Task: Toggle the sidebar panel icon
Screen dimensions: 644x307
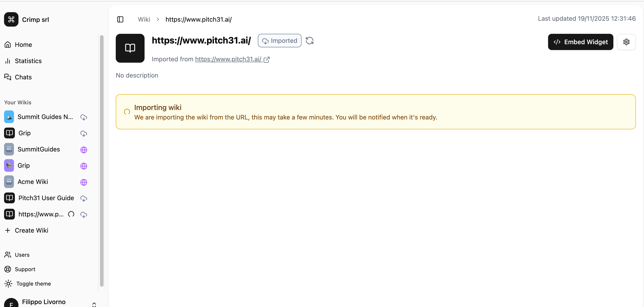Action: 120,19
